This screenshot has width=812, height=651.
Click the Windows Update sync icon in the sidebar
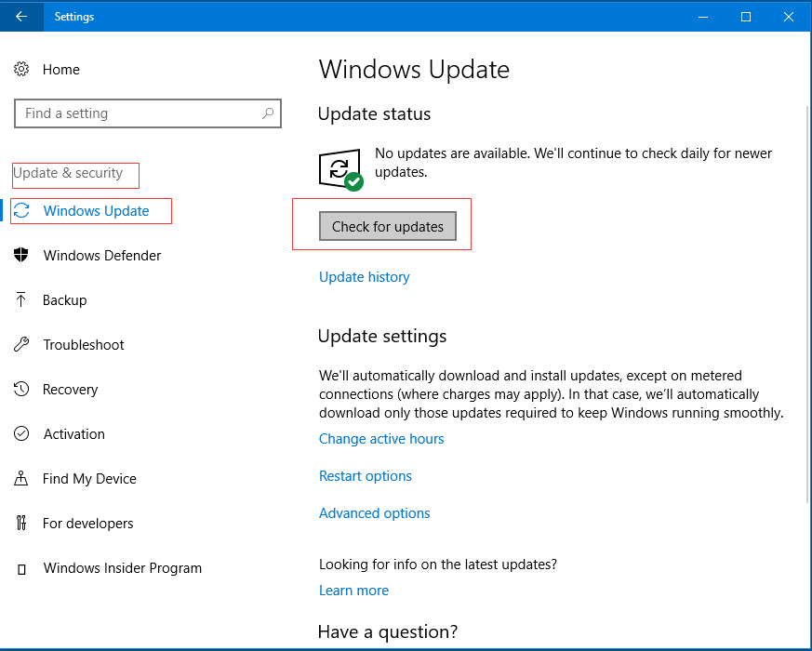(21, 211)
